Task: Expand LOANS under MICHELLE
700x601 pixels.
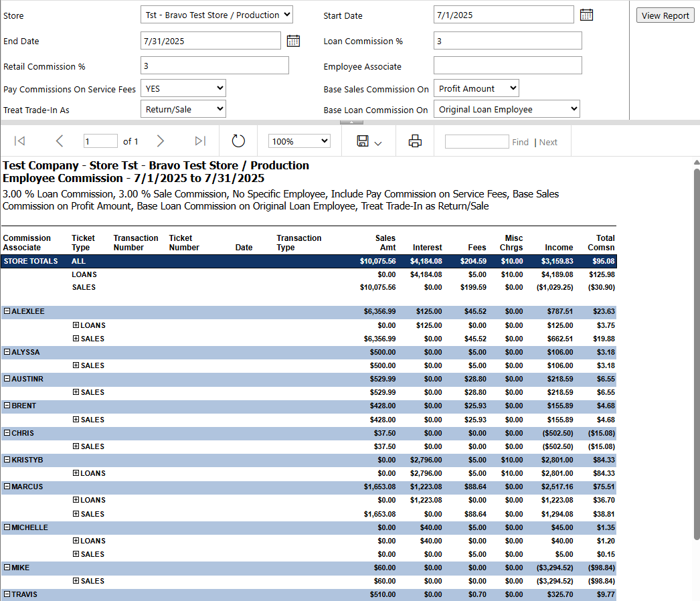Action: [x=76, y=541]
